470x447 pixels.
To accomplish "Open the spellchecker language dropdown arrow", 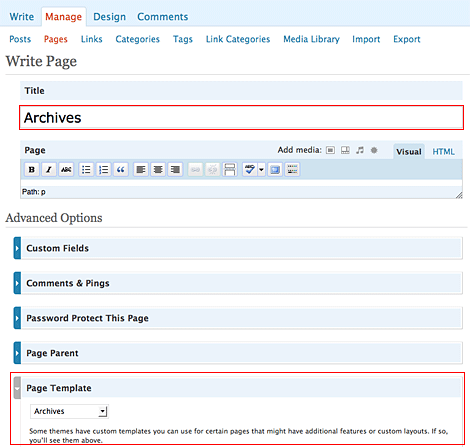I will pos(261,170).
